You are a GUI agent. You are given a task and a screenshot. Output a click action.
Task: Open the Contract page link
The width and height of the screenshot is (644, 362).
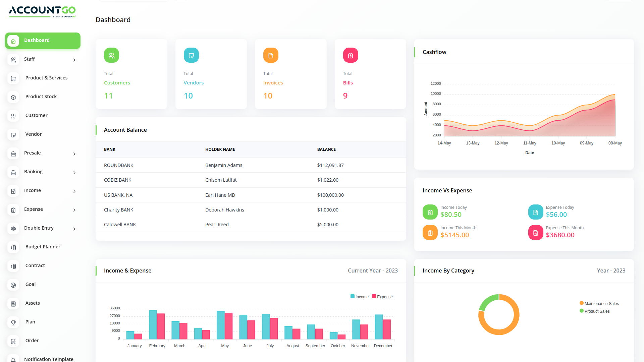click(x=35, y=265)
